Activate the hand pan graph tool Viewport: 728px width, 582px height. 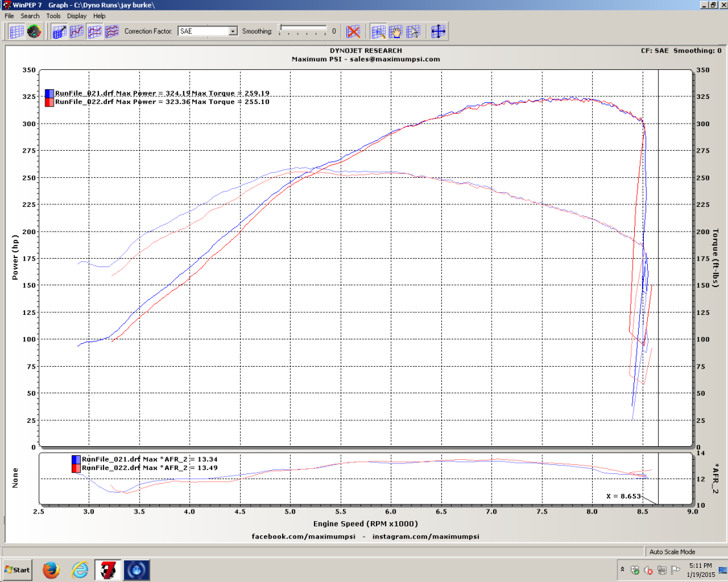[x=395, y=32]
